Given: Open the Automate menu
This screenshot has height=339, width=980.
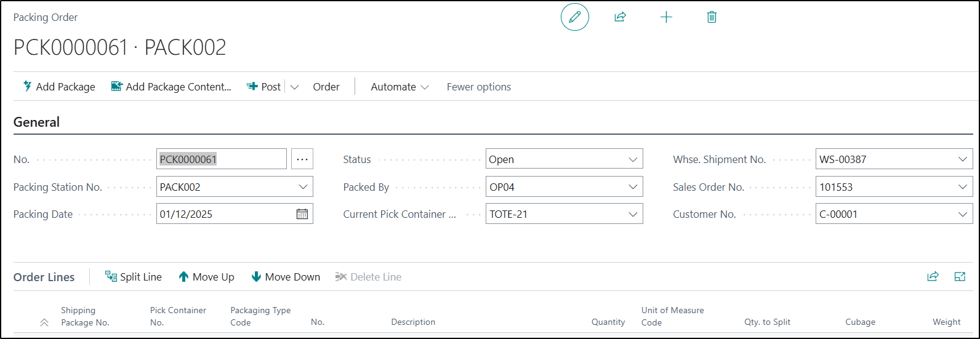Looking at the screenshot, I should [400, 87].
